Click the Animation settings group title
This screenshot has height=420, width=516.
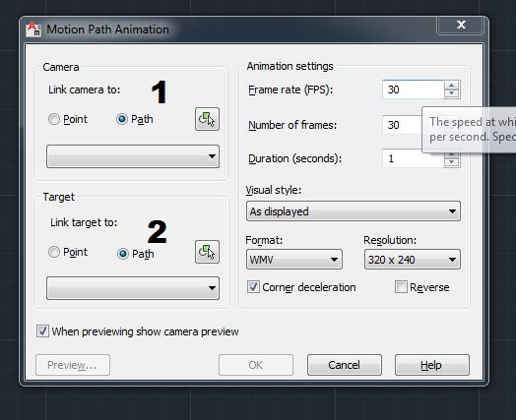coord(290,66)
